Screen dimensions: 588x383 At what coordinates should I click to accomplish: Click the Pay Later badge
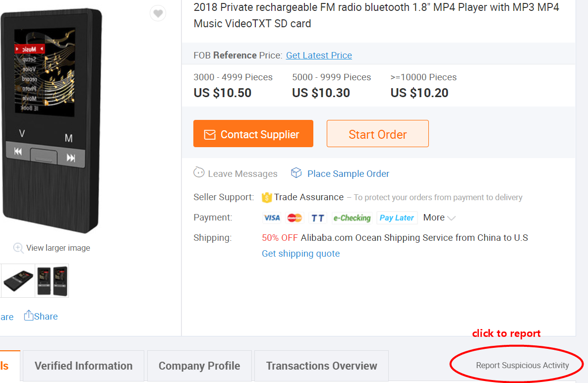pyautogui.click(x=397, y=218)
